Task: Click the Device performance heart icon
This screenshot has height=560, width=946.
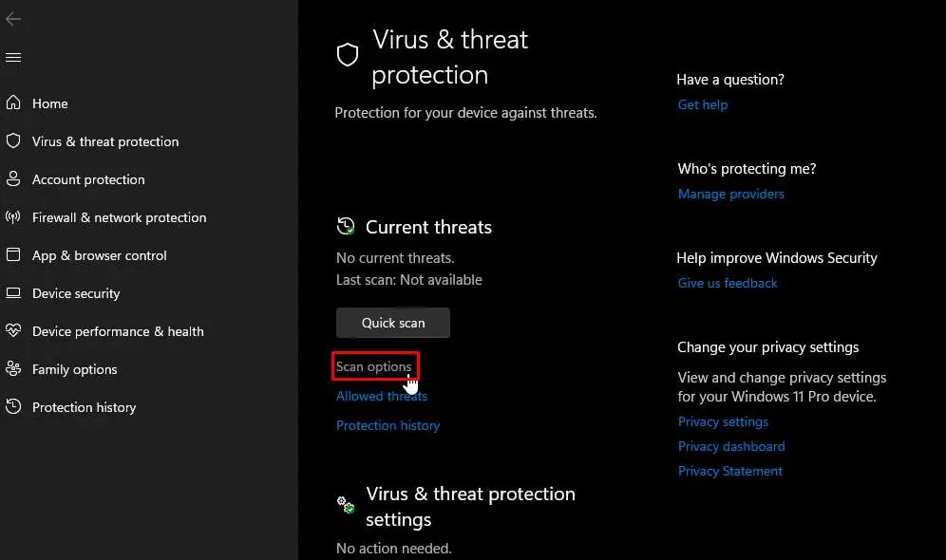Action: click(x=13, y=330)
